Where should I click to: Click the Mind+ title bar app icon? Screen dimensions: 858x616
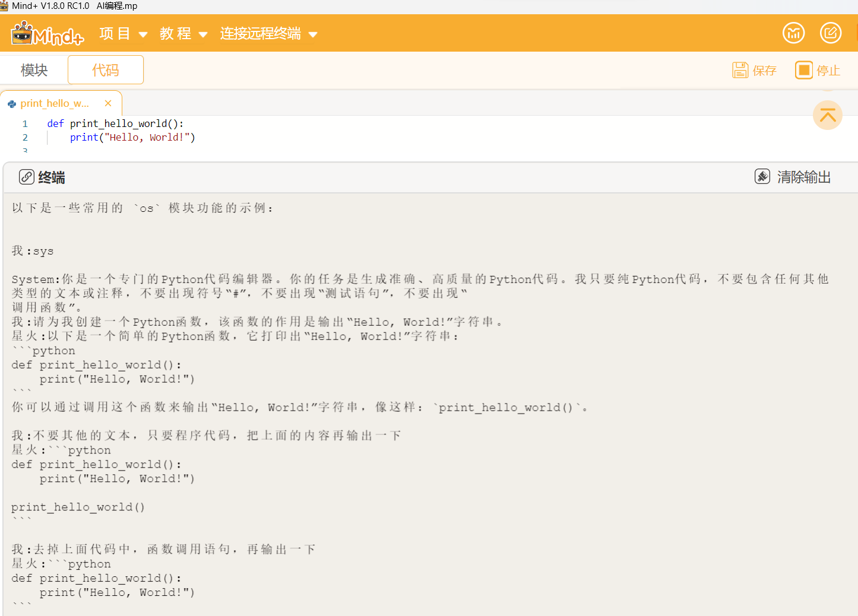[4, 6]
